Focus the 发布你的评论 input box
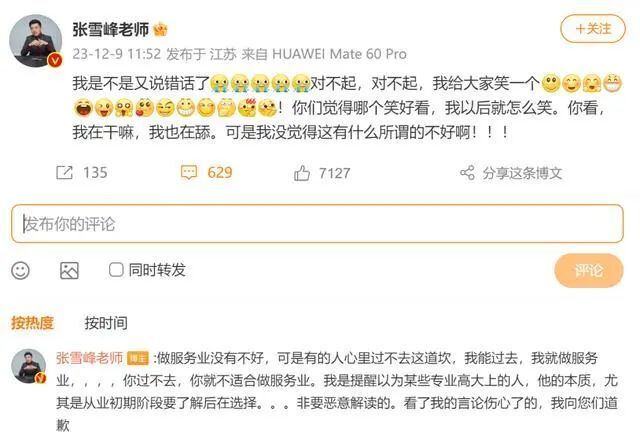The image size is (640, 436). point(317,224)
